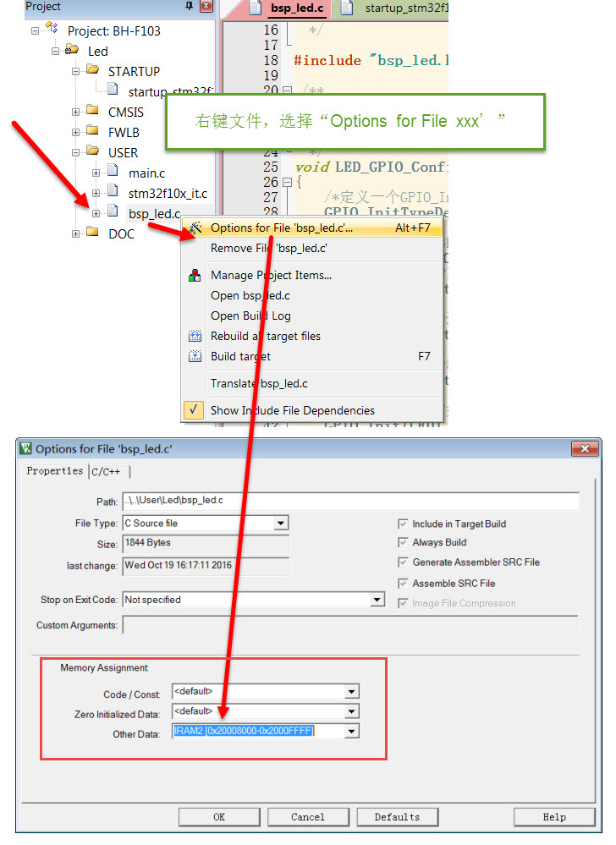The width and height of the screenshot is (616, 845).
Task: Expand stm32f10x_it.c dependencies
Action: (x=96, y=194)
